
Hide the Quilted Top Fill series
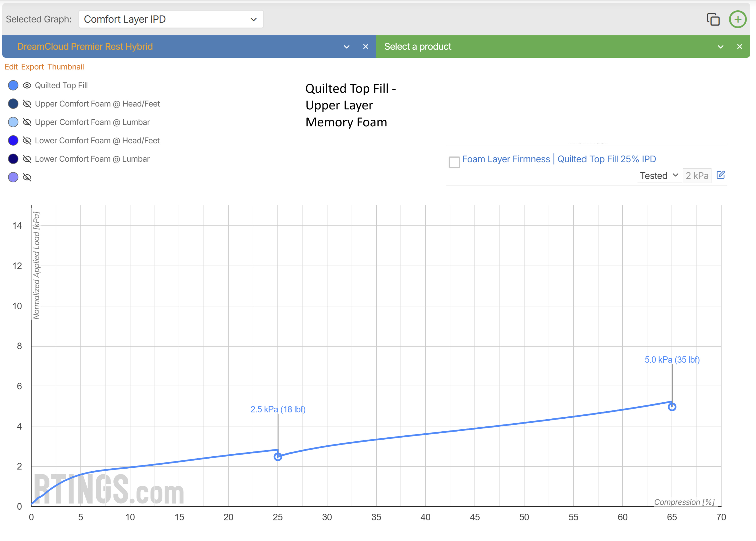(27, 86)
